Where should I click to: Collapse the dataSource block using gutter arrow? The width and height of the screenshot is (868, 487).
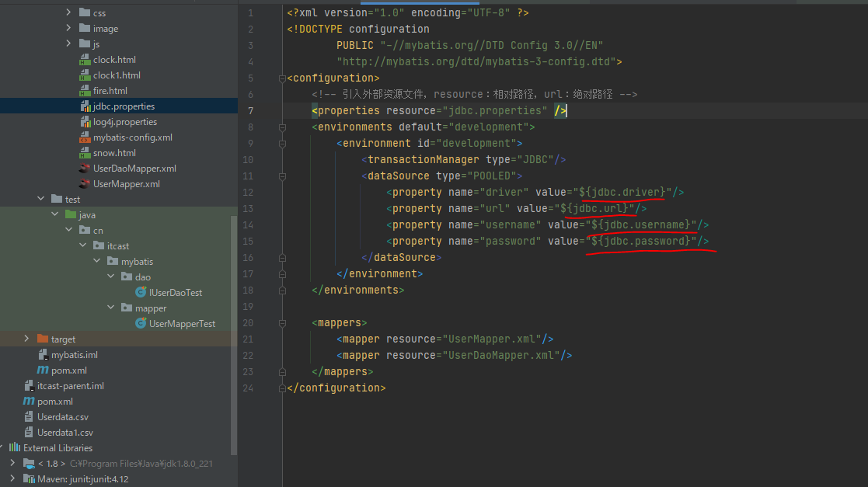(281, 176)
